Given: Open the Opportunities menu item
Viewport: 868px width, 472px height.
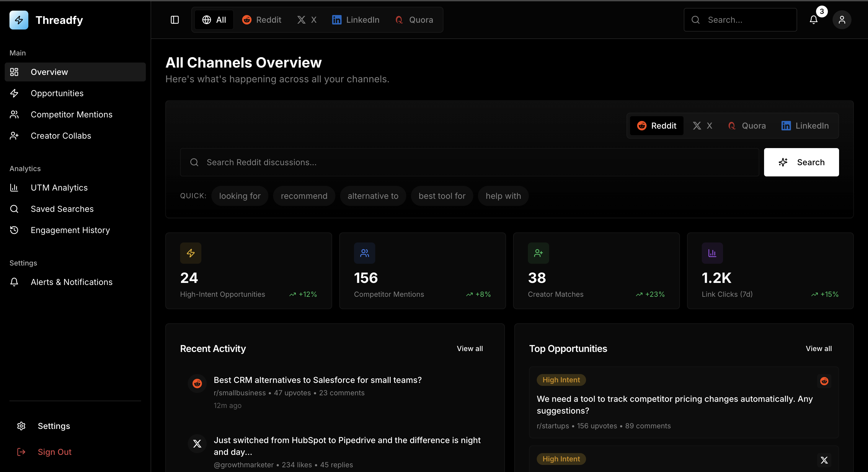Looking at the screenshot, I should 75,93.
